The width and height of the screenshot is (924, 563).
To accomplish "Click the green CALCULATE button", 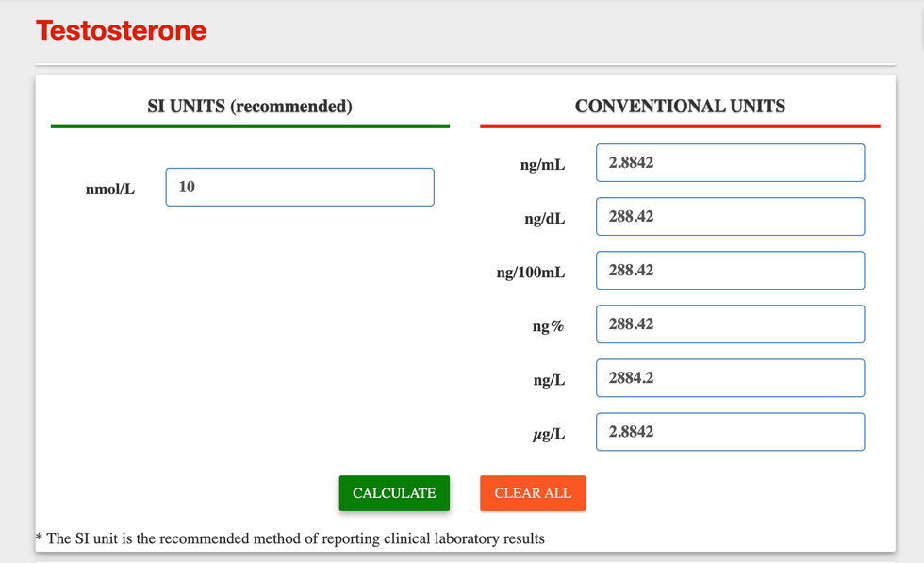I will pyautogui.click(x=394, y=493).
